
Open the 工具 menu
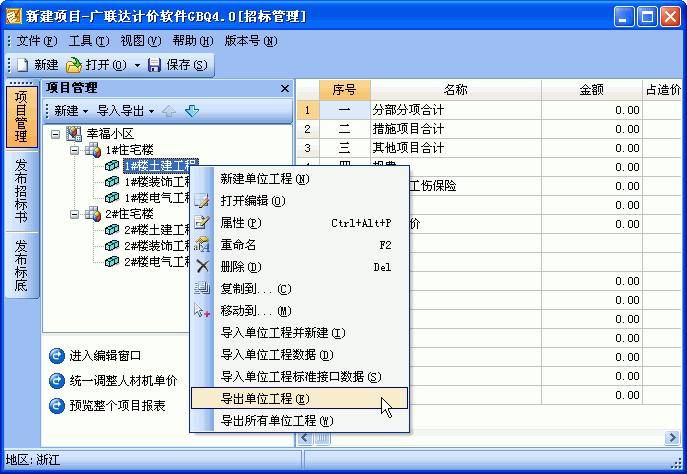(x=89, y=41)
